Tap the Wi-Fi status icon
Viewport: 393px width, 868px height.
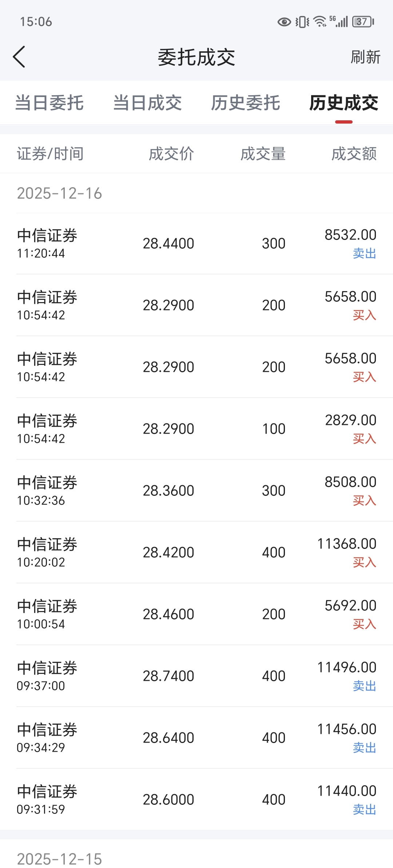(320, 22)
